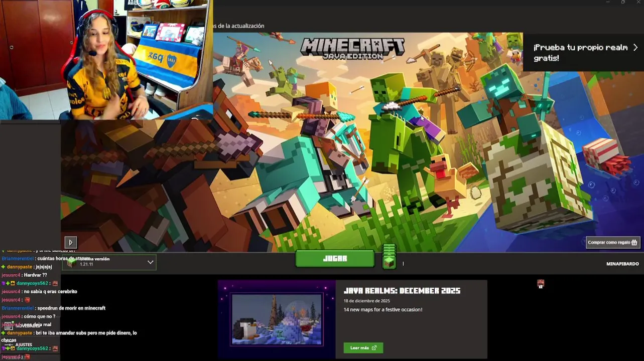Click the webcam feed overlay
Image resolution: width=644 pixels, height=361 pixels.
pos(106,60)
